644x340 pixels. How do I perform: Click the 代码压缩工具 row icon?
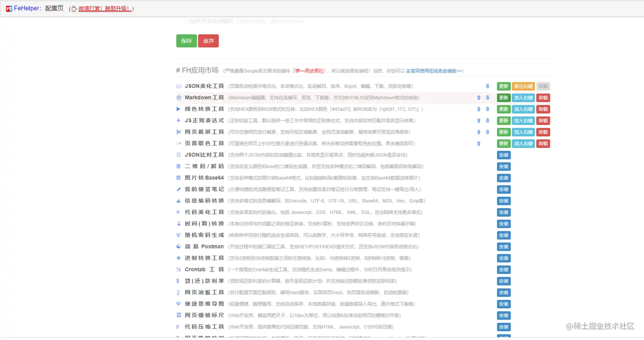(x=178, y=327)
